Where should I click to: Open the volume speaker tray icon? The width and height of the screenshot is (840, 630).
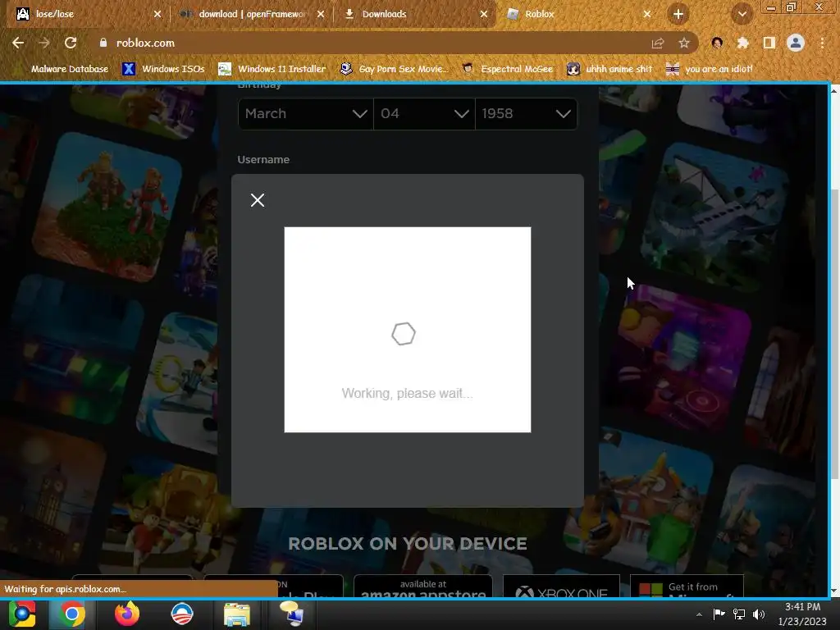point(759,614)
